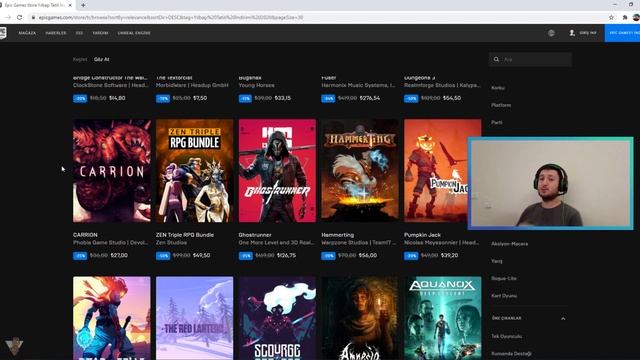640x360 pixels.
Task: Close the Epic Games Store tab
Action: (70, 5)
